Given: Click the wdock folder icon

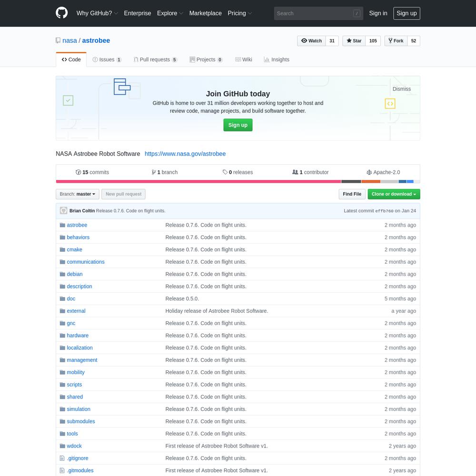Looking at the screenshot, I should (62, 446).
